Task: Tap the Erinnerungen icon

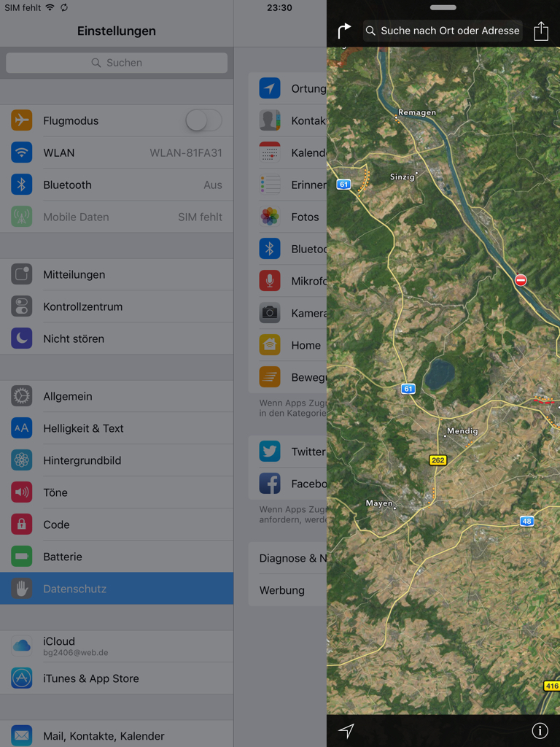Action: [x=270, y=185]
